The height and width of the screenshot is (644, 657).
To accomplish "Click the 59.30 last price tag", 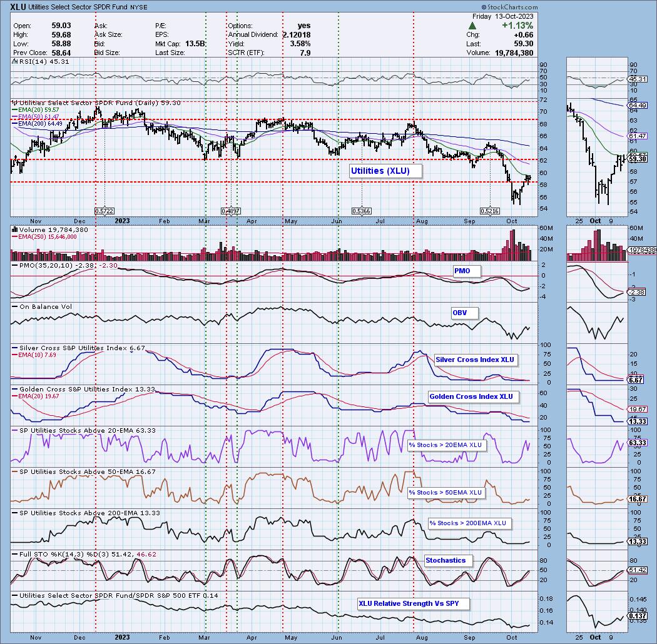I will (638, 159).
